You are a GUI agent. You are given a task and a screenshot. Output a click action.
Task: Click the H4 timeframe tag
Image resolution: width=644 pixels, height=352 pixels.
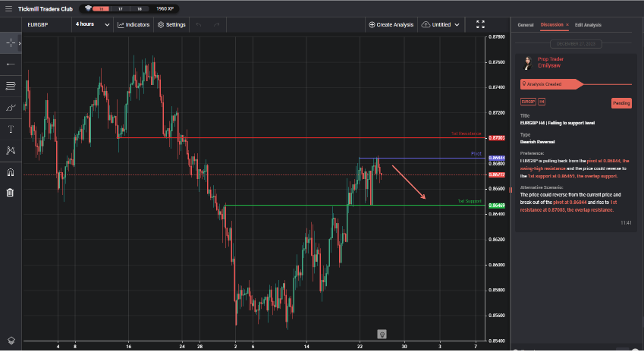[x=542, y=102]
